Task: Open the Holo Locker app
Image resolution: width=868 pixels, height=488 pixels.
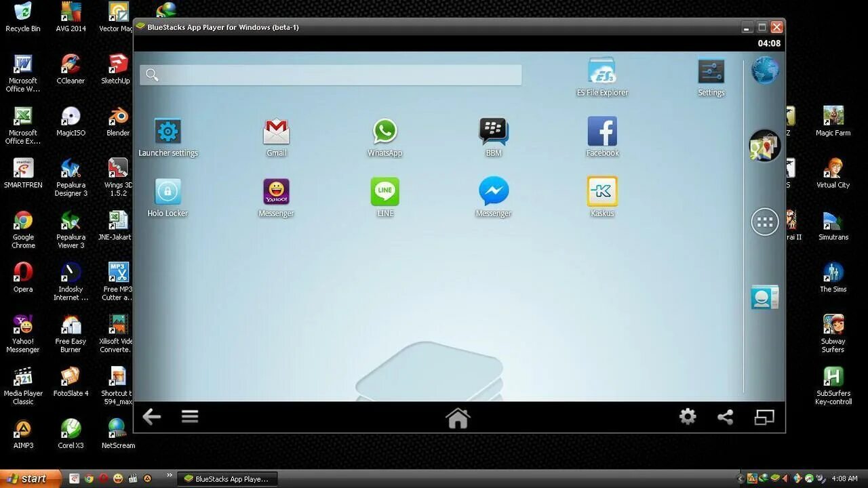Action: tap(167, 191)
